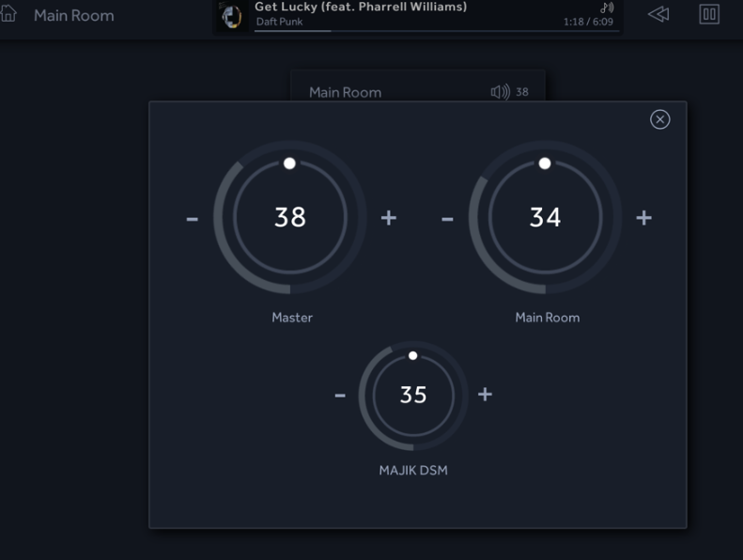Open the Get Lucky album art thumbnail
Image resolution: width=743 pixels, height=560 pixels.
pyautogui.click(x=232, y=16)
